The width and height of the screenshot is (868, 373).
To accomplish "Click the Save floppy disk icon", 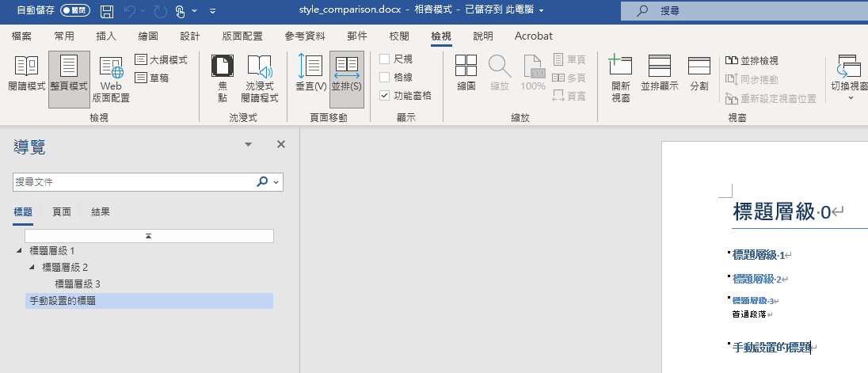I will click(108, 11).
